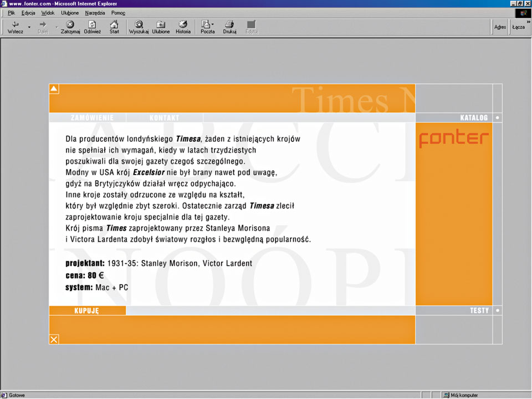Print the page with Drukuj

click(229, 27)
